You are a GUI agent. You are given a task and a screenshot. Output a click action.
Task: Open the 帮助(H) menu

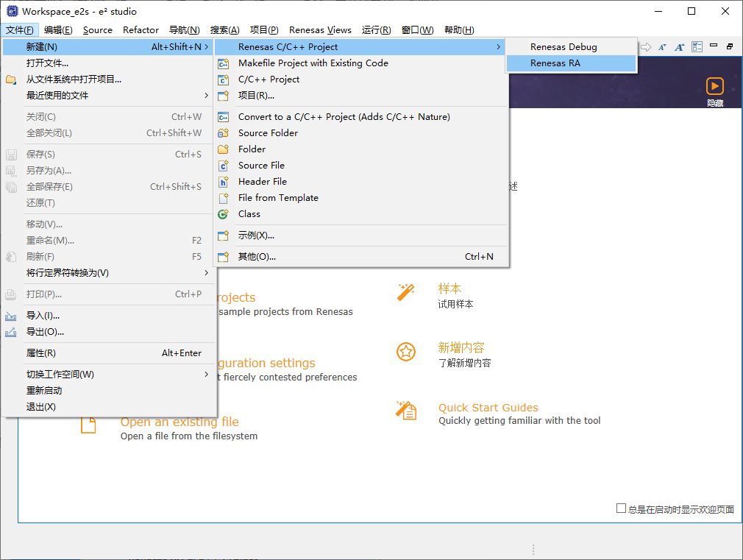click(x=459, y=30)
